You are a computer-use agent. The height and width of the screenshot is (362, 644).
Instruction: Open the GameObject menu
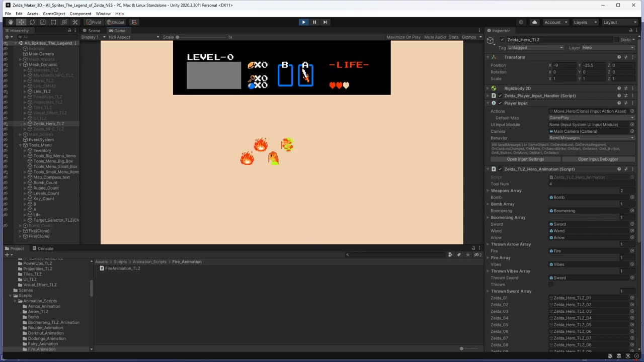pyautogui.click(x=53, y=14)
